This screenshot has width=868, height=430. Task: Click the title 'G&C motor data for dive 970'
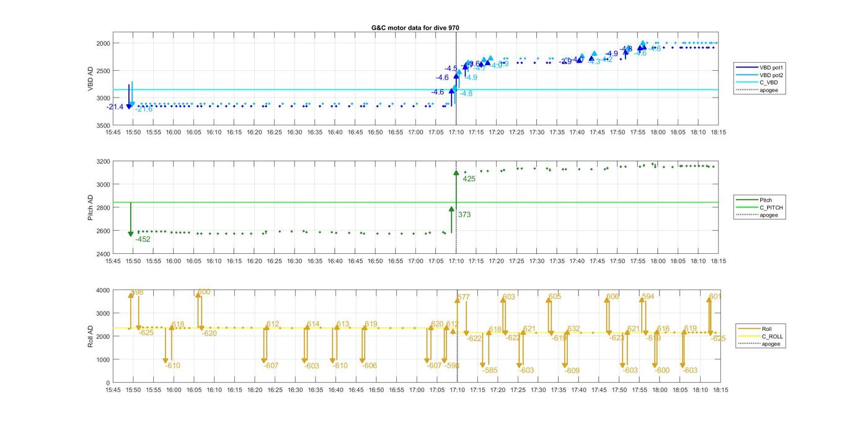point(415,27)
